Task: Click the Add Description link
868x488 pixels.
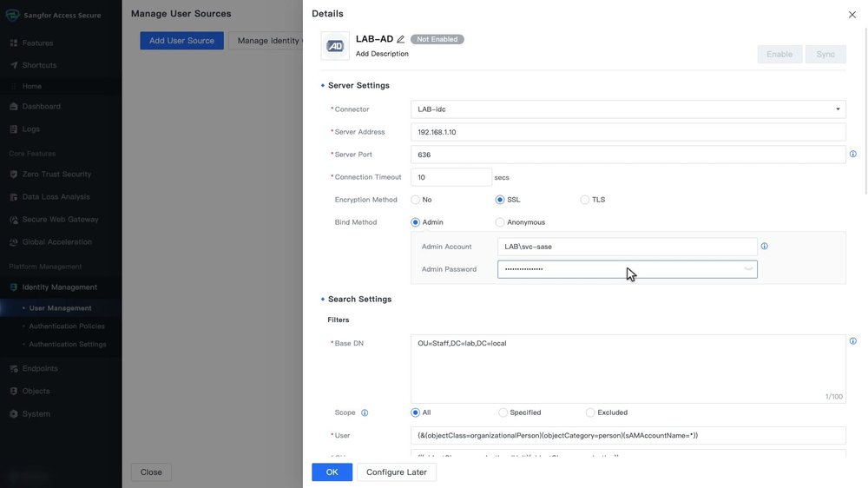Action: point(382,54)
